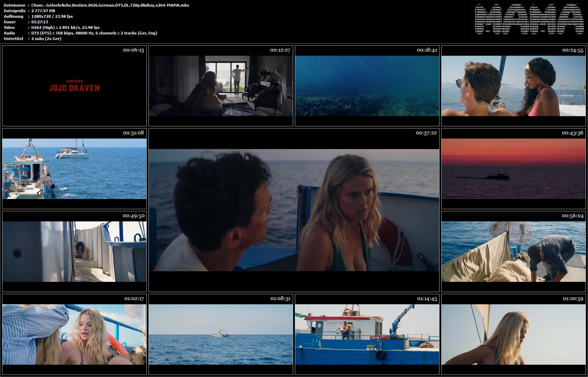The width and height of the screenshot is (588, 377).
Task: Click the resolution value "1280x720 / 23.98 fps"
Action: (x=52, y=16)
